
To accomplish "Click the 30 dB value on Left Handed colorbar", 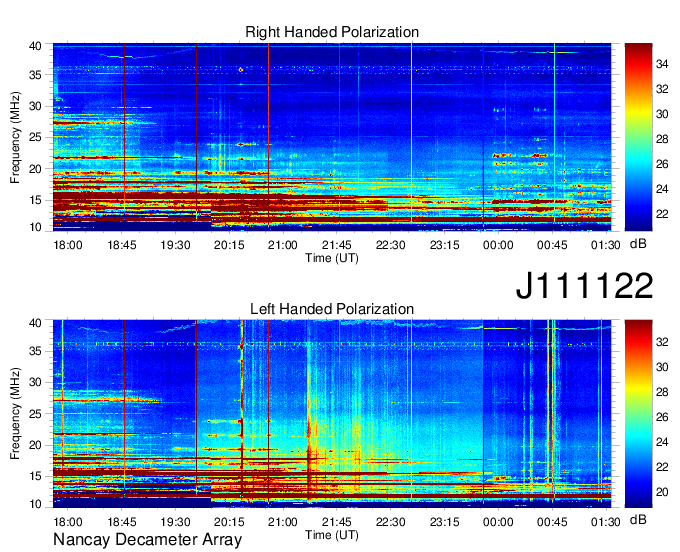I will pyautogui.click(x=662, y=367).
